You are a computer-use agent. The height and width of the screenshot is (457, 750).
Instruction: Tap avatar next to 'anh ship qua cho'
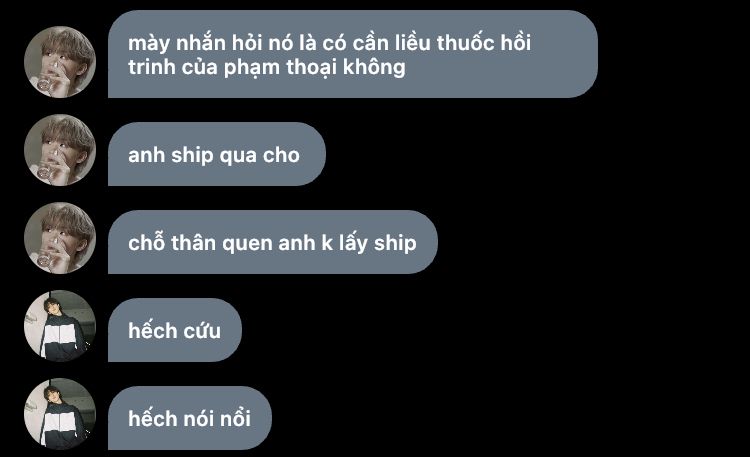pos(60,150)
